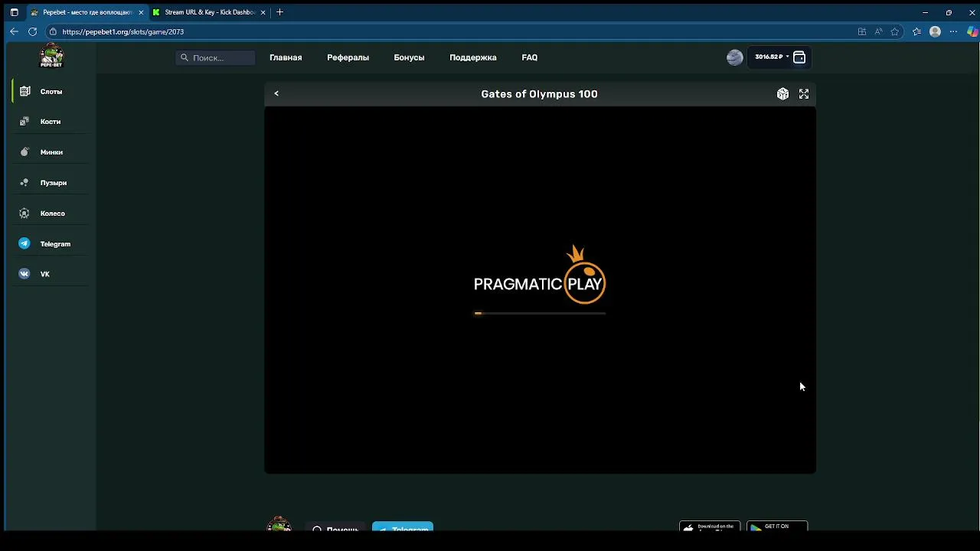Open the browser profile icon
Screen dimensions: 980x551
(935, 31)
